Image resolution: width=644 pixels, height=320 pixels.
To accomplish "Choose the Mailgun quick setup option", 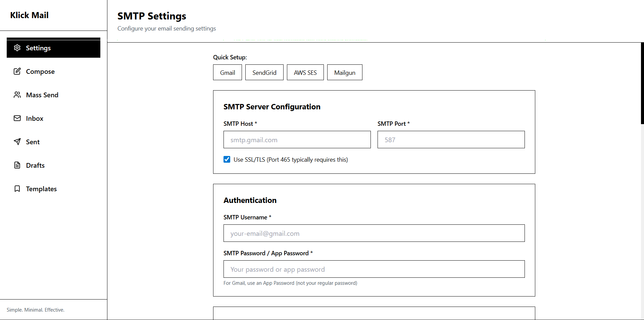I will pyautogui.click(x=344, y=72).
